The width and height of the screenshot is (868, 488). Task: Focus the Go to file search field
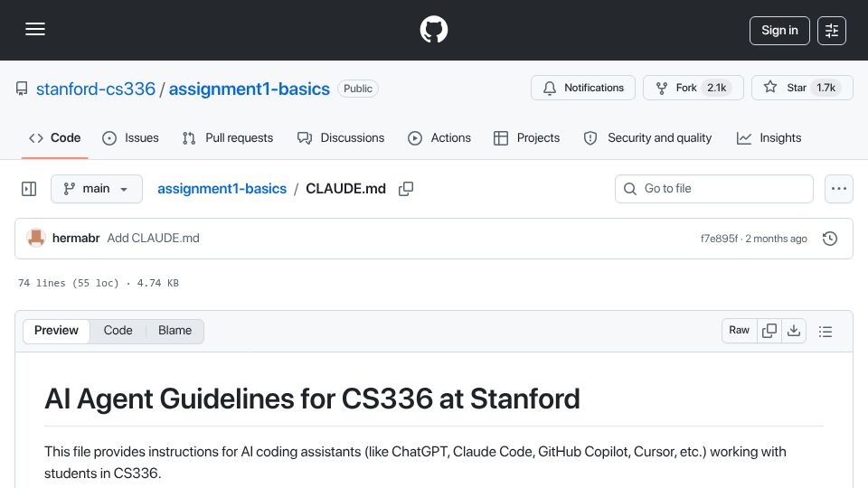(x=714, y=189)
